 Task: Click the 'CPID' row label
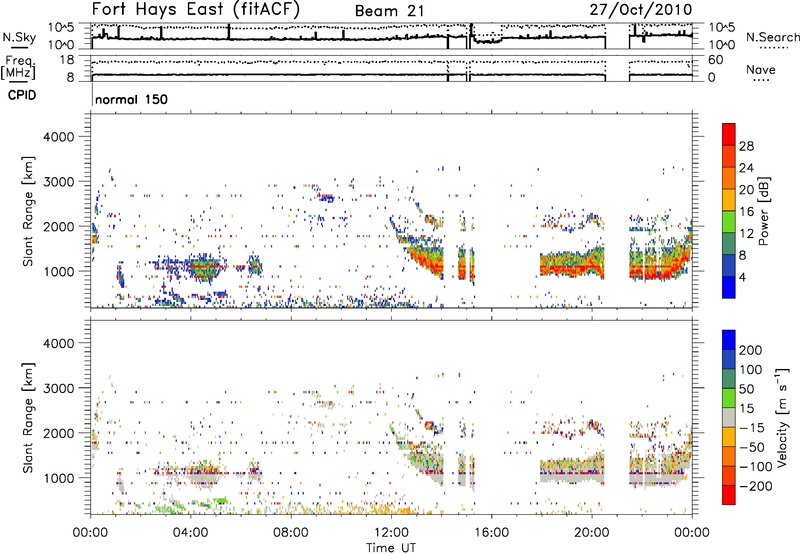click(x=22, y=95)
